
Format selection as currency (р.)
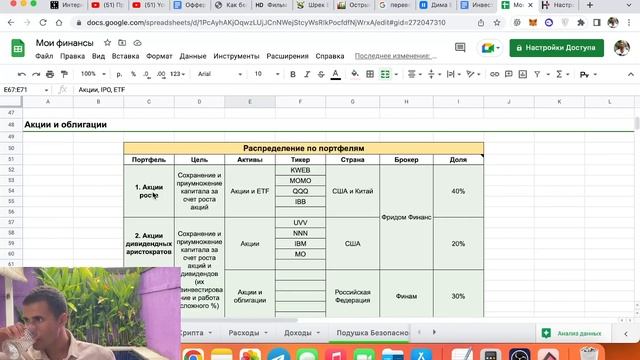119,74
